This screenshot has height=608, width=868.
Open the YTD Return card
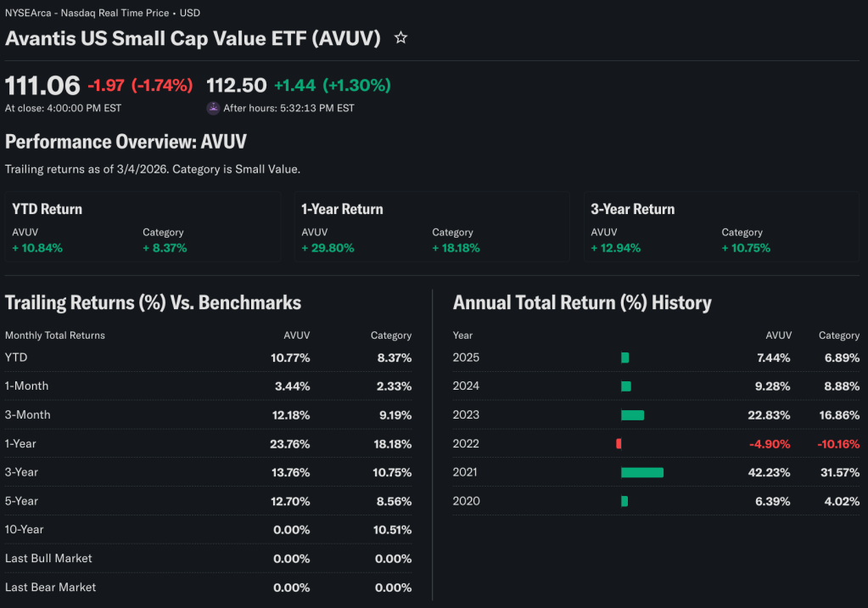143,227
